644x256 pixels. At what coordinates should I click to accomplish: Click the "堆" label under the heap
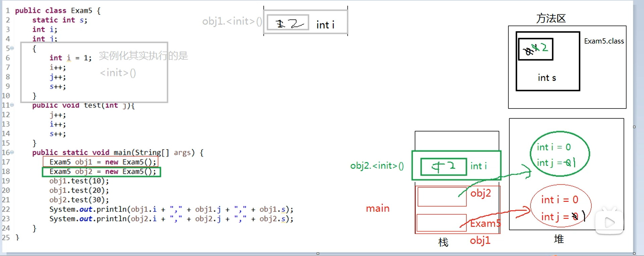pos(559,239)
